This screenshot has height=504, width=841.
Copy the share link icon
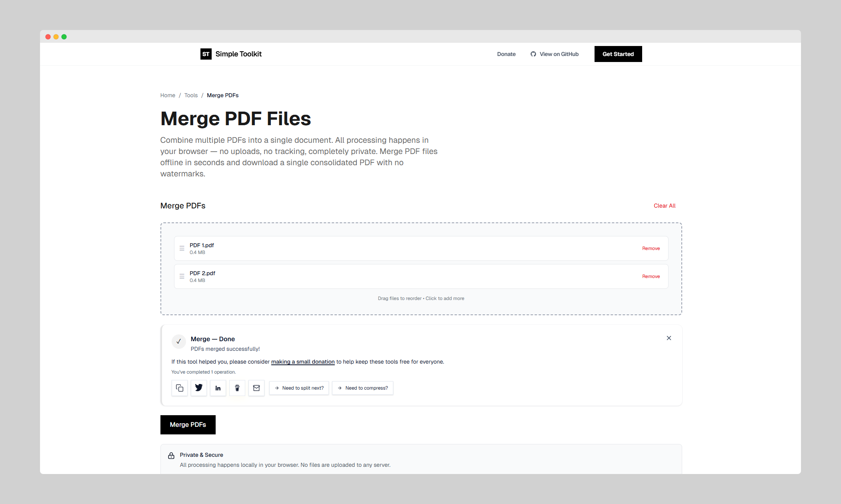[x=179, y=388]
